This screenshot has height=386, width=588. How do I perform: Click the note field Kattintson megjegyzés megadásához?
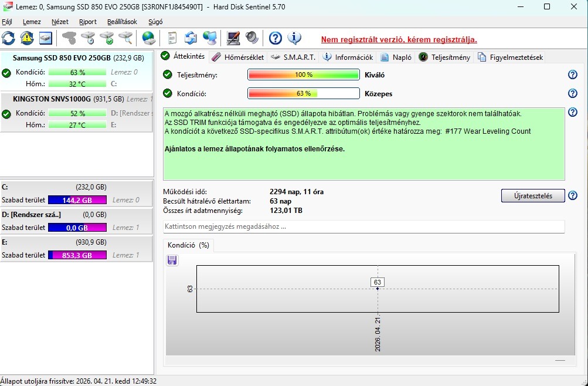[363, 226]
